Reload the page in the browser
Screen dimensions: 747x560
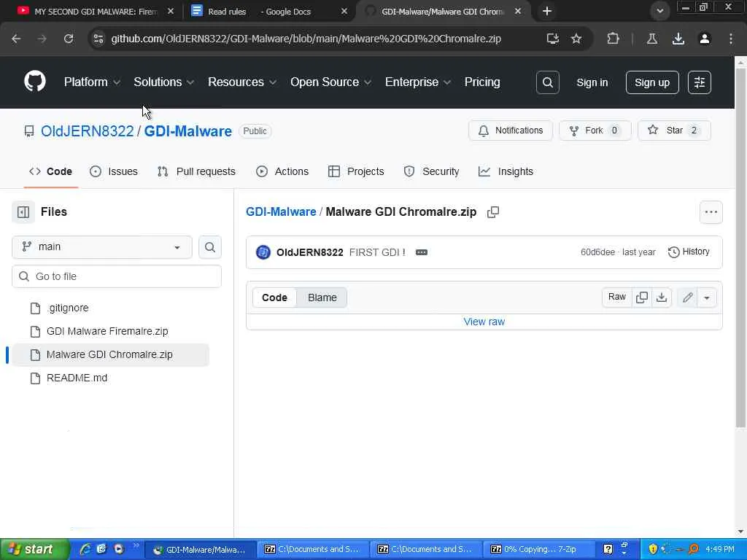click(68, 39)
